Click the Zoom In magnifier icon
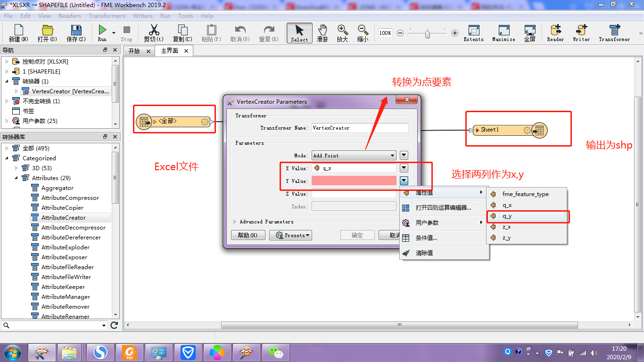This screenshot has height=362, width=644. 343,30
